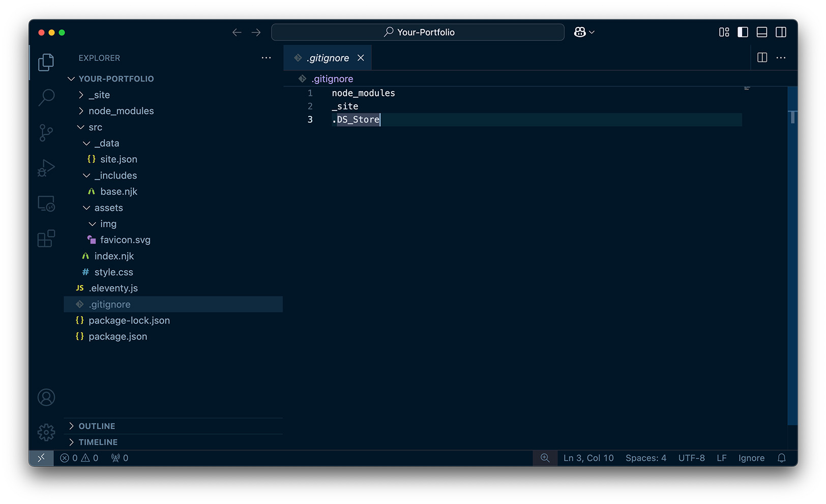Expand the OUTLINE section

click(x=173, y=426)
